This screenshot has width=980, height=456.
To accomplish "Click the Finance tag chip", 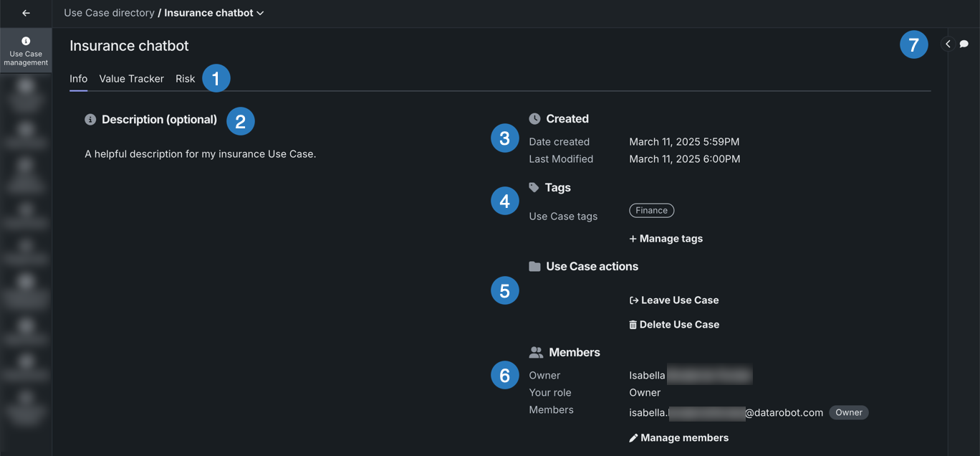I will [651, 210].
